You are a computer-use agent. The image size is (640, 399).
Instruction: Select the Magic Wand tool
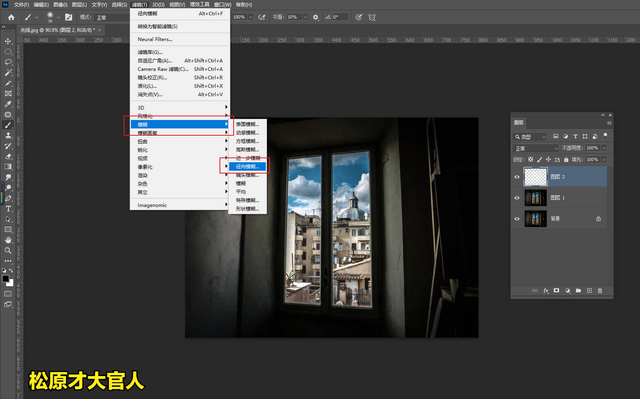pyautogui.click(x=8, y=73)
